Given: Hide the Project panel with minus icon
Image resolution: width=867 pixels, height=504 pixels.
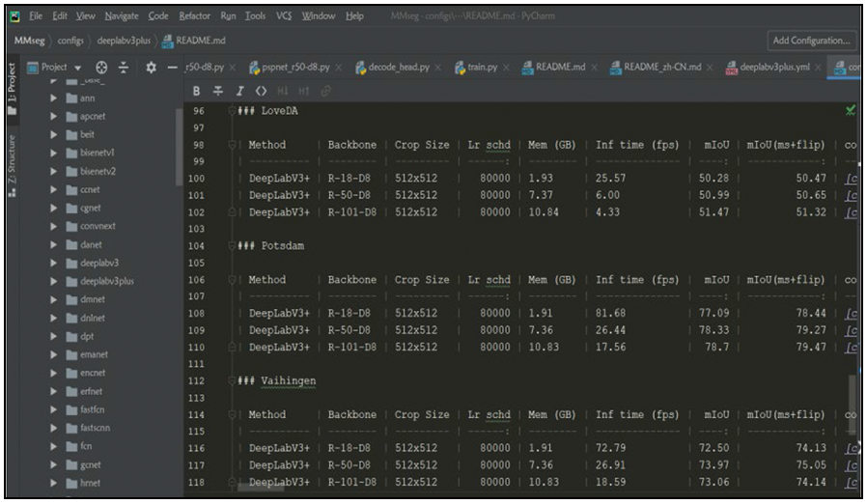Looking at the screenshot, I should coord(172,68).
